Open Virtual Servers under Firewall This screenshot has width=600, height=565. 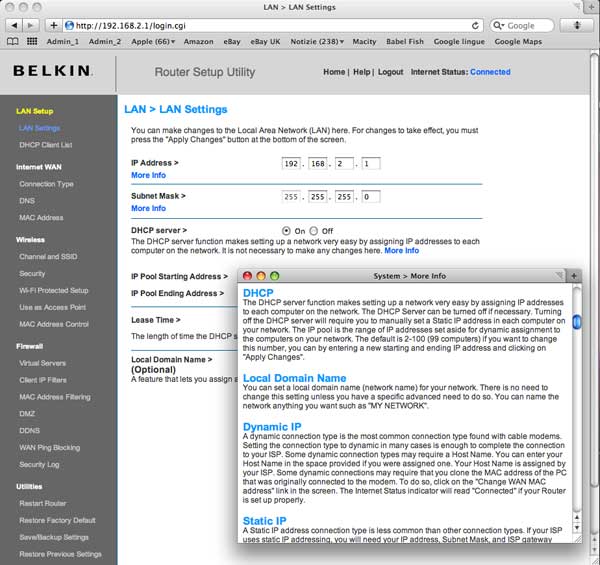pyautogui.click(x=42, y=363)
